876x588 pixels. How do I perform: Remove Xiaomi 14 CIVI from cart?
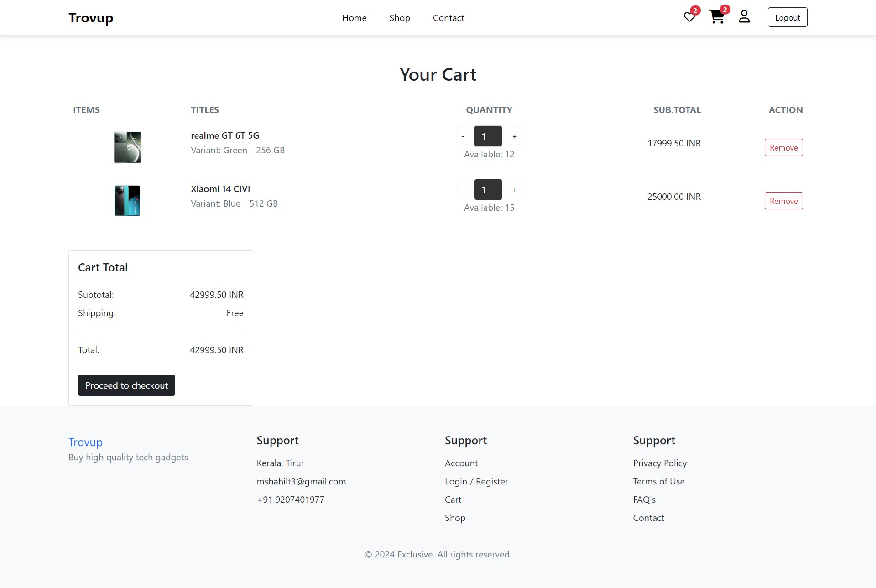tap(783, 201)
